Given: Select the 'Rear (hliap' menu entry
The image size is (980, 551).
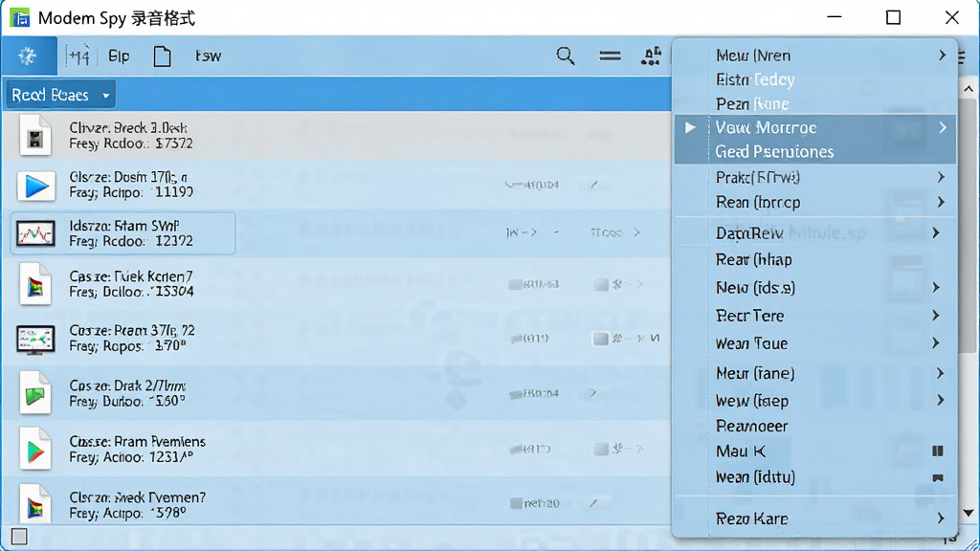Looking at the screenshot, I should click(x=754, y=259).
